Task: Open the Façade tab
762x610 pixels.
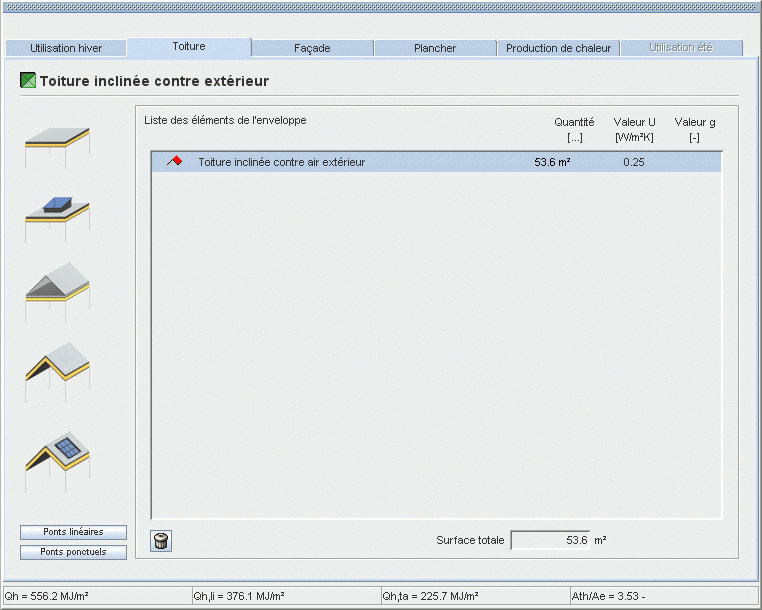Action: click(x=312, y=48)
